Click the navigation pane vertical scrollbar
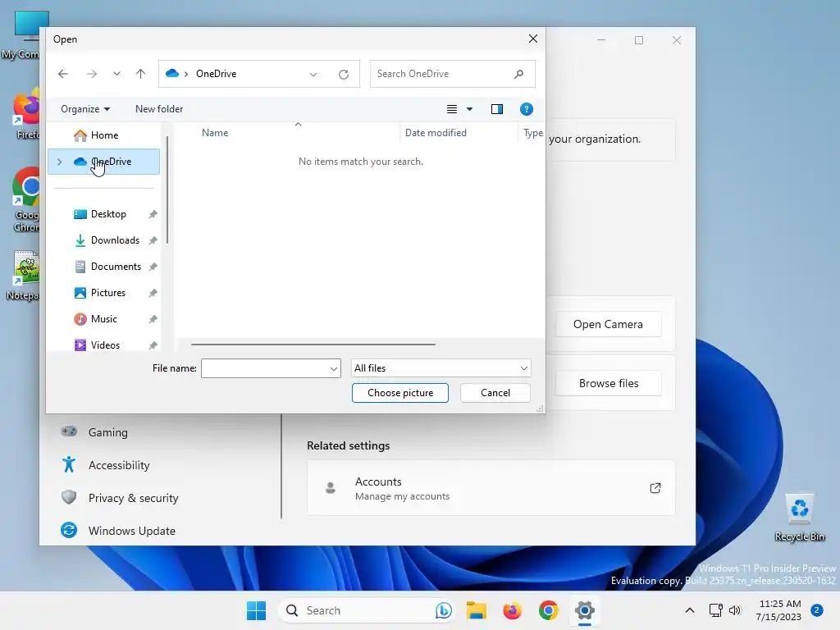Image resolution: width=840 pixels, height=630 pixels. (167, 190)
